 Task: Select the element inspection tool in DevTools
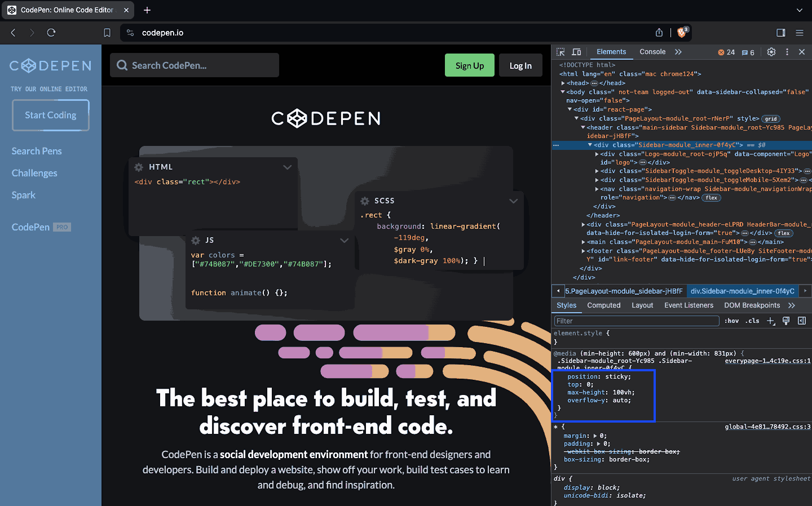(561, 51)
